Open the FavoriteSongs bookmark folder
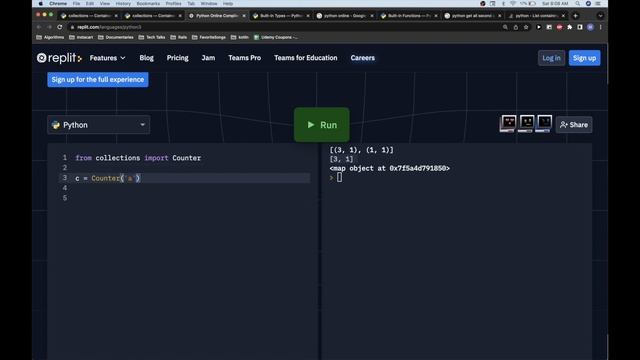This screenshot has height=360, width=640. point(209,37)
